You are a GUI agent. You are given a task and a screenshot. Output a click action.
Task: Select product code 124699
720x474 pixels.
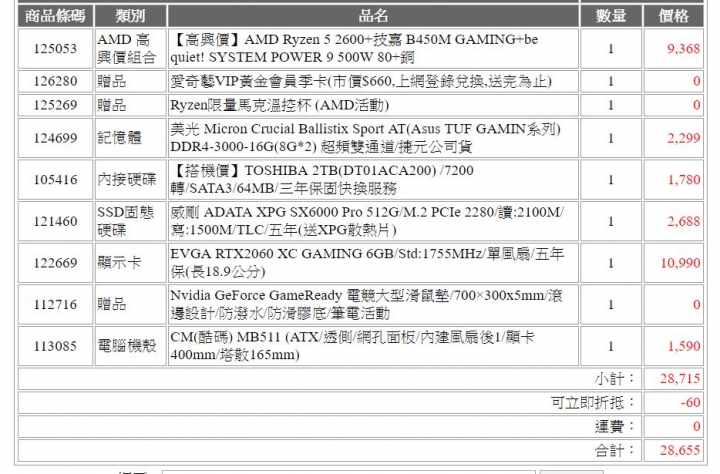55,138
